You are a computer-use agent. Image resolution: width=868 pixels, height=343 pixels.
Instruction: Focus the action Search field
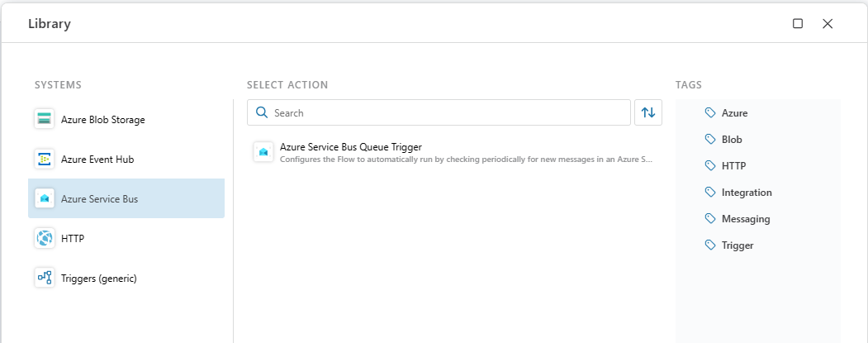(x=446, y=112)
